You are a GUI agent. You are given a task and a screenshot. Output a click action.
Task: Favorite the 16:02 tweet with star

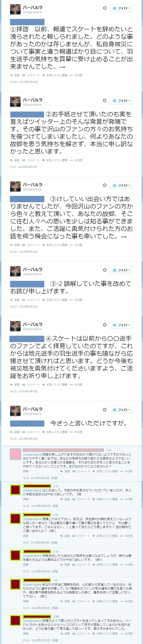coord(55,245)
